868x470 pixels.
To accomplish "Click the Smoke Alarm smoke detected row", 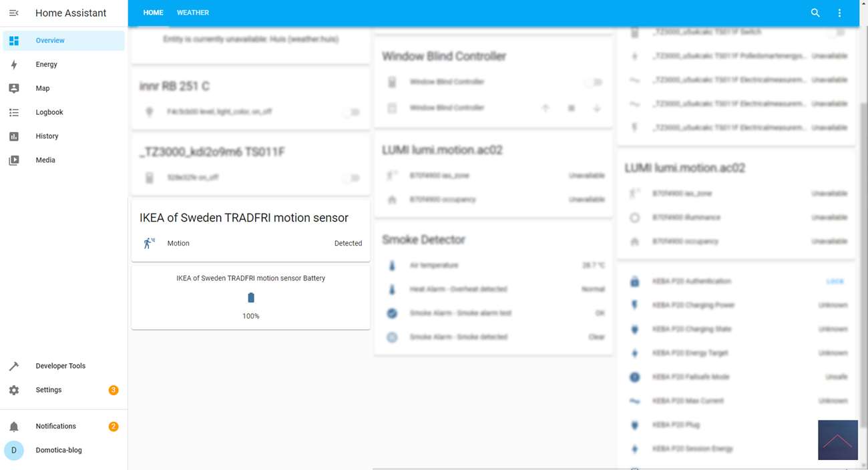I will pyautogui.click(x=493, y=337).
